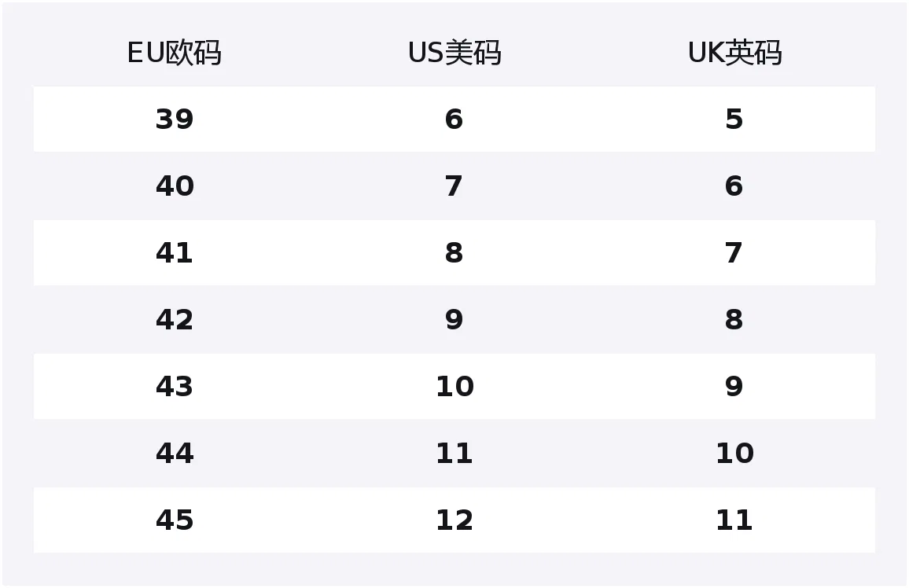This screenshot has width=909, height=588.
Task: Click EU size 40 cell
Action: [x=174, y=186]
